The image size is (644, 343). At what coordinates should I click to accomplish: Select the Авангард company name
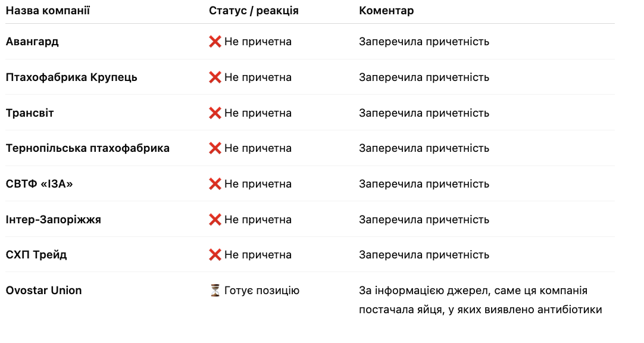(x=32, y=42)
